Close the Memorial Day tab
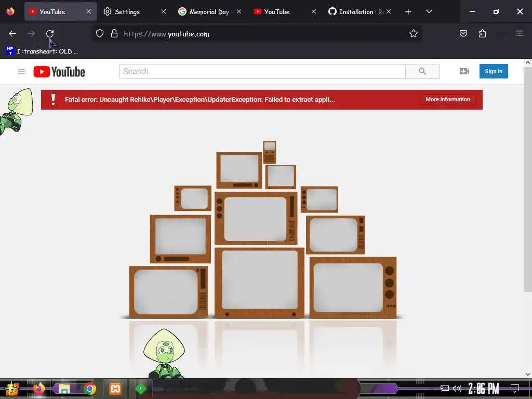Viewport: 532px width, 399px height. (239, 12)
